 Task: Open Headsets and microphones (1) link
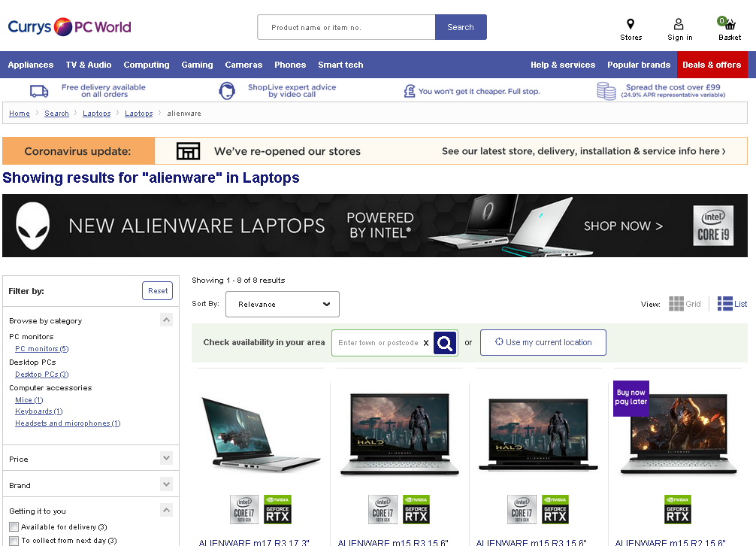pos(68,423)
